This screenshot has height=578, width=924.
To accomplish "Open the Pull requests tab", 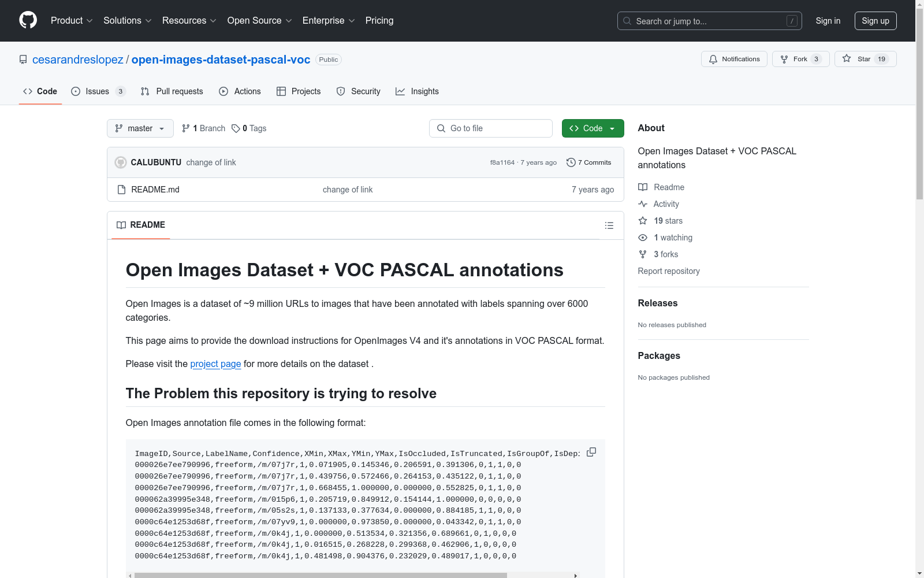I will [x=172, y=91].
